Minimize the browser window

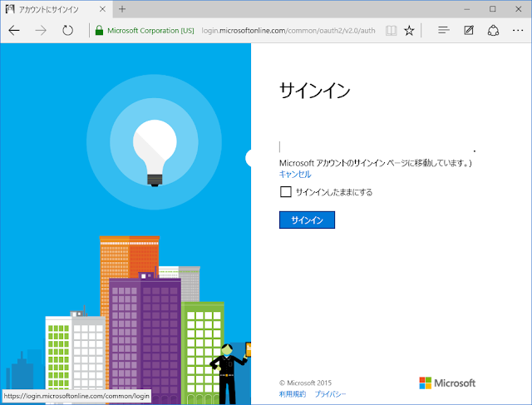coord(467,9)
